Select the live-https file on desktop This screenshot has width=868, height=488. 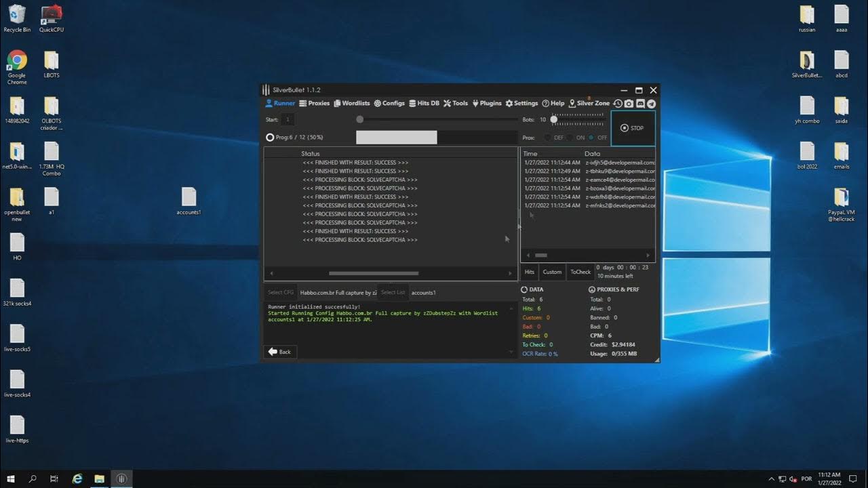(x=17, y=429)
